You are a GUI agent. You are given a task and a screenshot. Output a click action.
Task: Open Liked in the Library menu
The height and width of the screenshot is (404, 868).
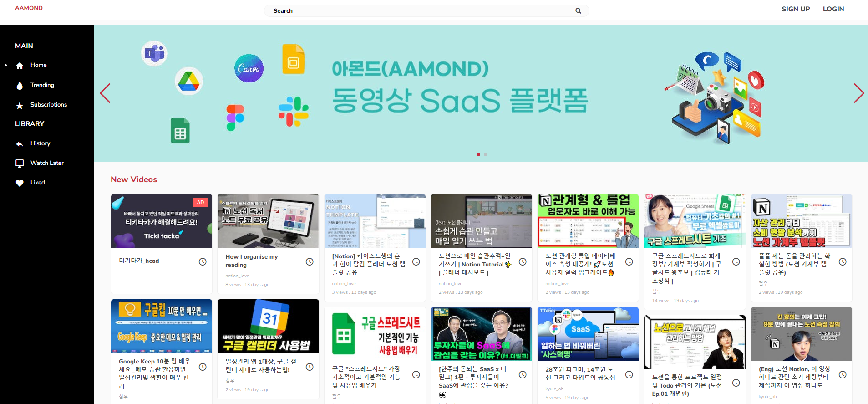click(x=37, y=183)
